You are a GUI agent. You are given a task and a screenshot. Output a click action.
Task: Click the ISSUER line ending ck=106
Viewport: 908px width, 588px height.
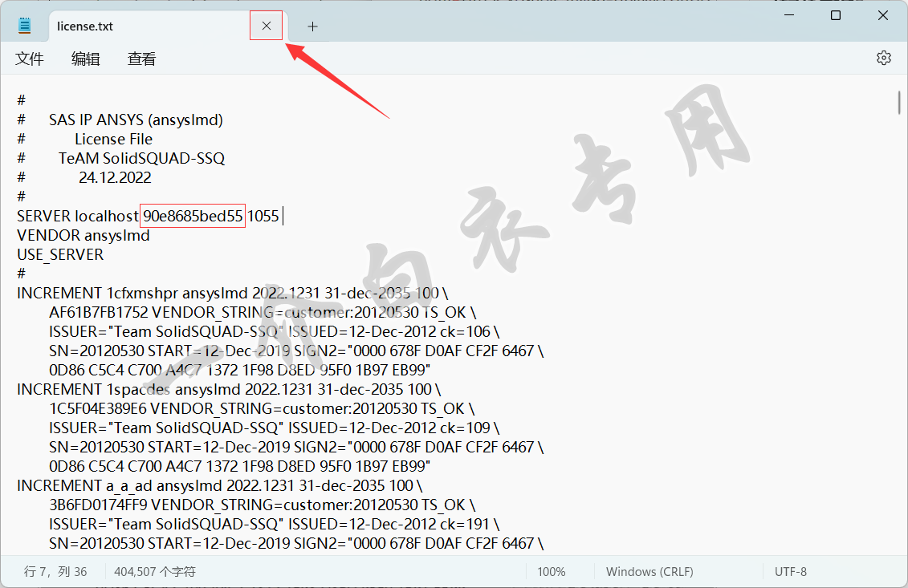[275, 331]
